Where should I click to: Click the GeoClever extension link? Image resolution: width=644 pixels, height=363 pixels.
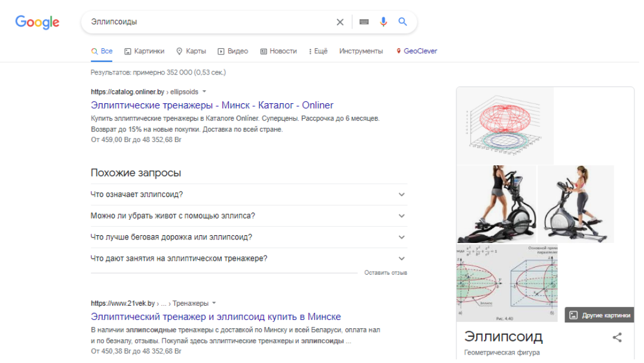pos(416,51)
